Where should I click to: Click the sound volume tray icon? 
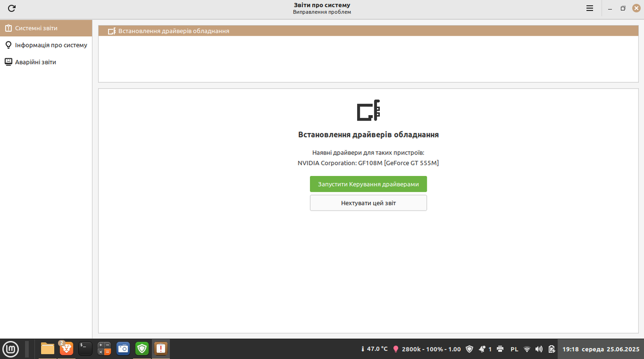[539, 348]
